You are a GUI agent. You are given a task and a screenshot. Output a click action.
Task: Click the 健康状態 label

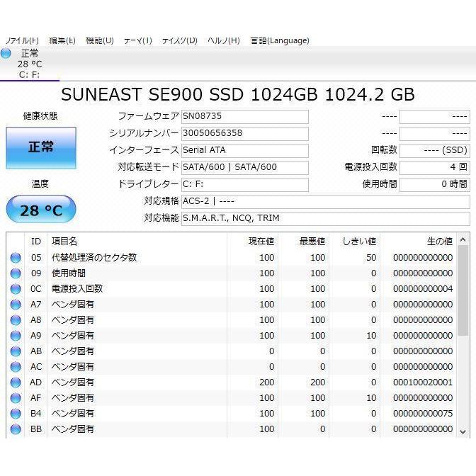click(x=40, y=116)
